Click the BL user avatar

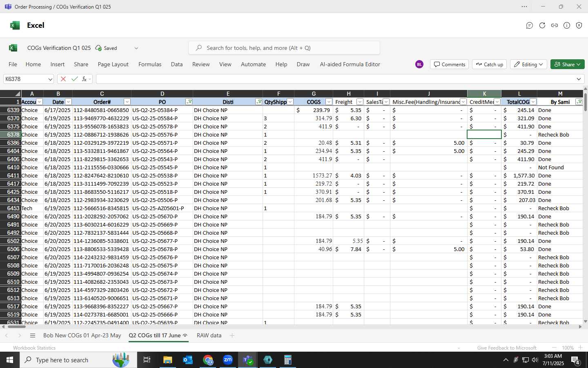click(x=419, y=64)
